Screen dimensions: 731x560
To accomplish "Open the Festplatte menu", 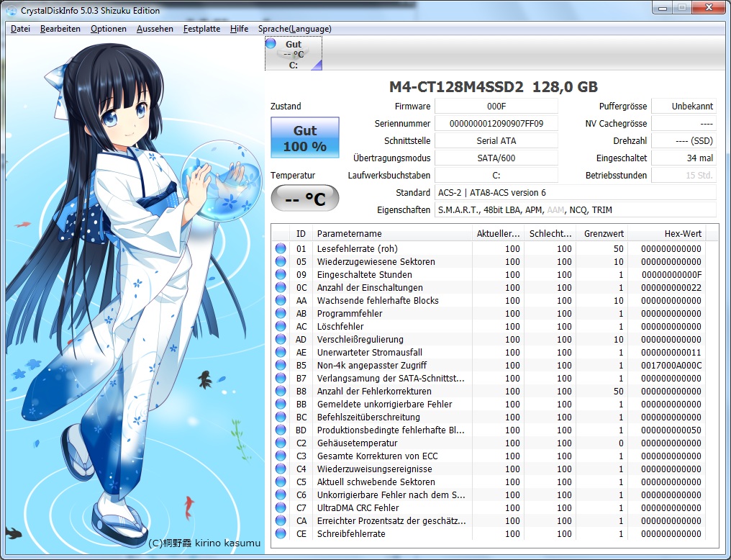I will [201, 29].
